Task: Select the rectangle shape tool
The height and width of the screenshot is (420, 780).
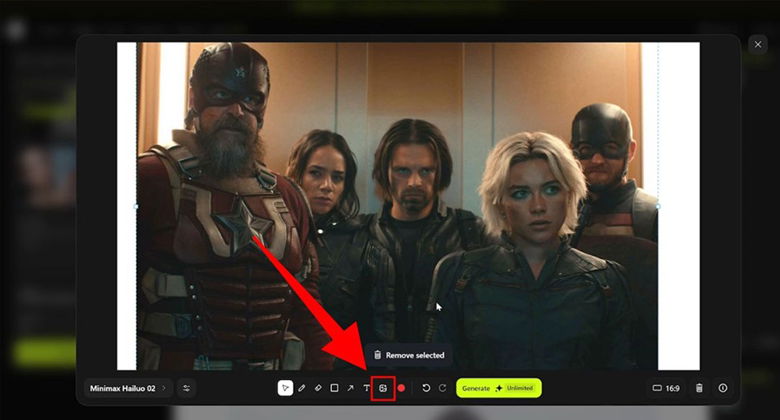Action: point(334,388)
